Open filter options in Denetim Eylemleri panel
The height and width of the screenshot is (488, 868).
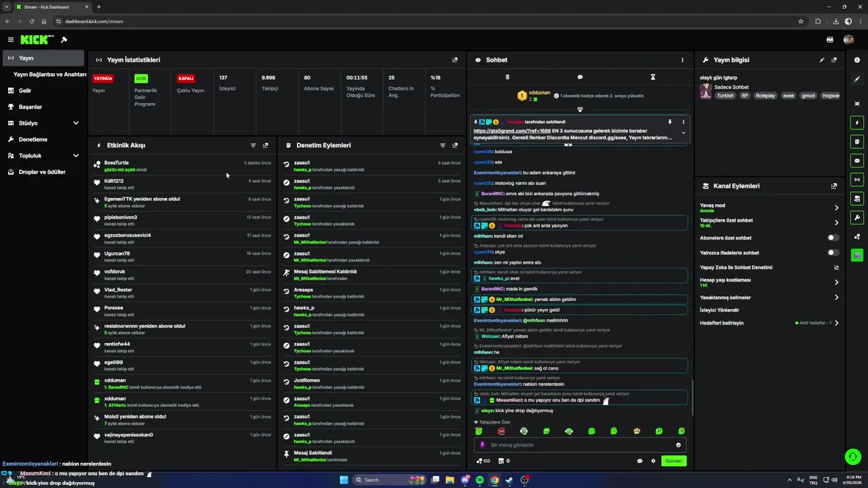coord(443,145)
